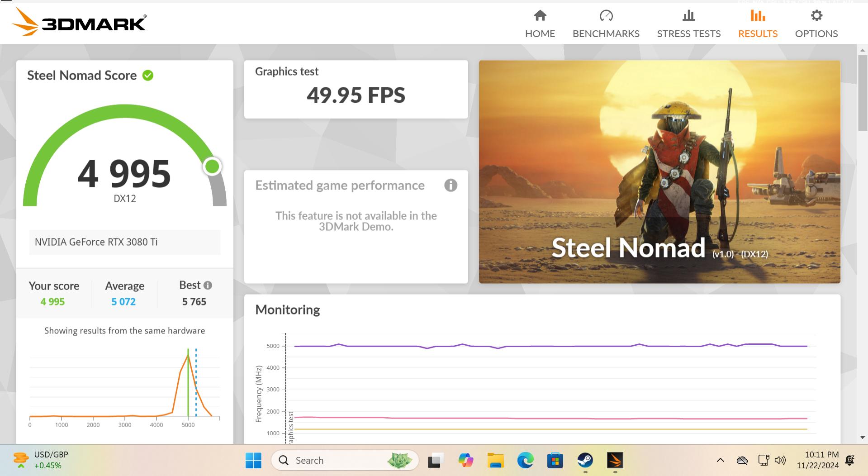Open Microsoft Store from the taskbar
This screenshot has width=868, height=476.
pos(555,461)
